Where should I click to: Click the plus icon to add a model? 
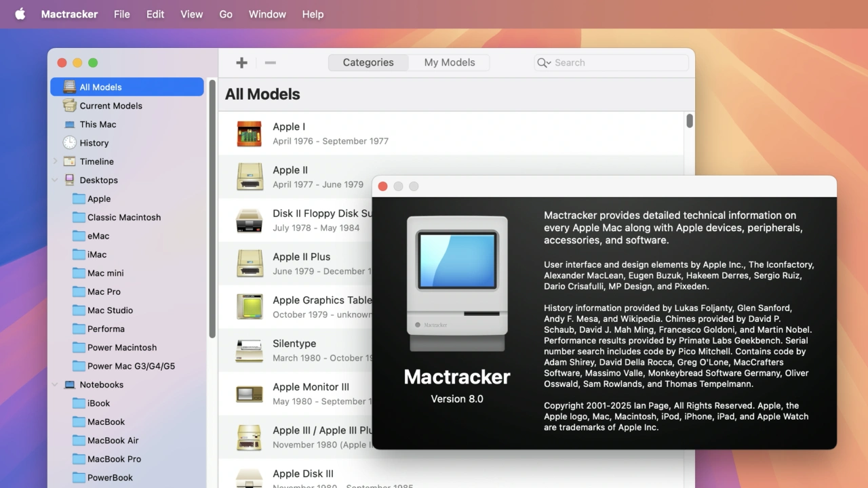241,63
